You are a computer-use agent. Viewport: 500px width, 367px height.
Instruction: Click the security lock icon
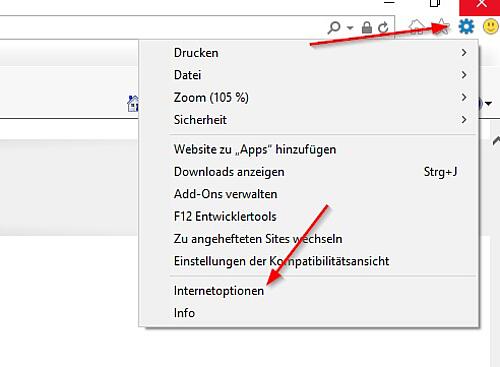(367, 27)
